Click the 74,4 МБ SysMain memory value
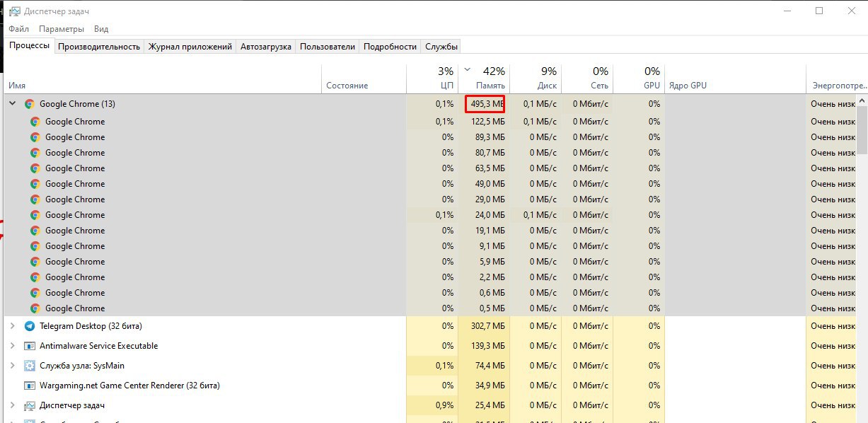The image size is (868, 423). tap(490, 366)
